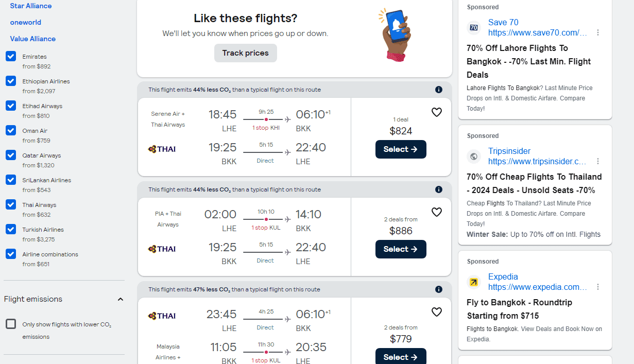The height and width of the screenshot is (364, 634).
Task: Uncheck the Qatar Airways checkbox
Action: pos(11,155)
